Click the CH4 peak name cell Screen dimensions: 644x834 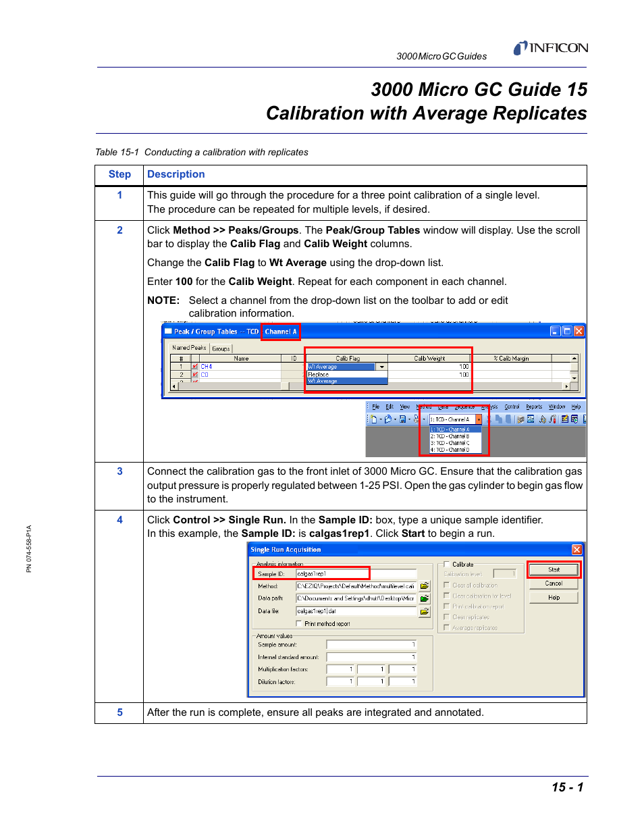240,367
